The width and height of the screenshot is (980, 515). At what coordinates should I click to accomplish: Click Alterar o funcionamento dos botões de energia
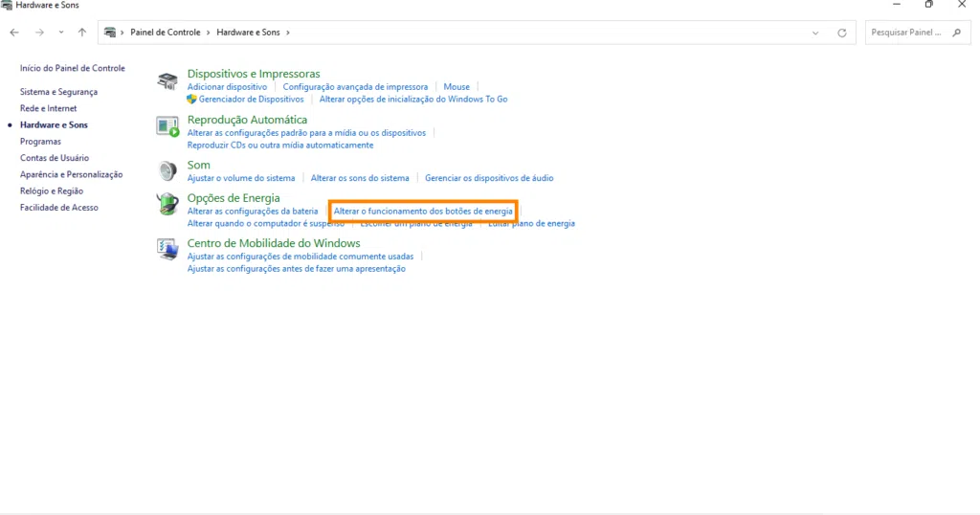click(x=423, y=211)
